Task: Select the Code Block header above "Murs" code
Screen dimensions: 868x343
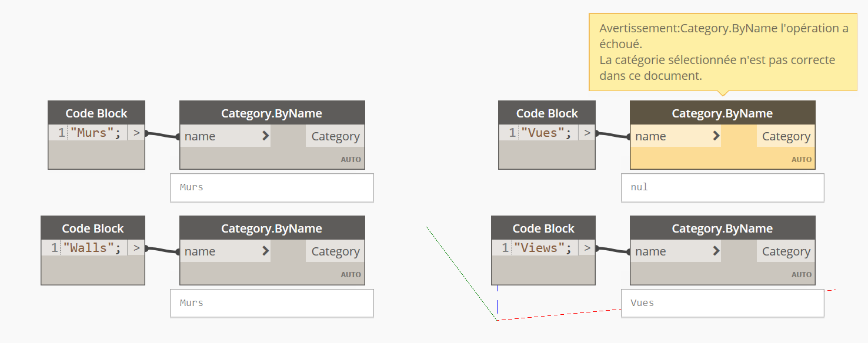Action: coord(96,113)
